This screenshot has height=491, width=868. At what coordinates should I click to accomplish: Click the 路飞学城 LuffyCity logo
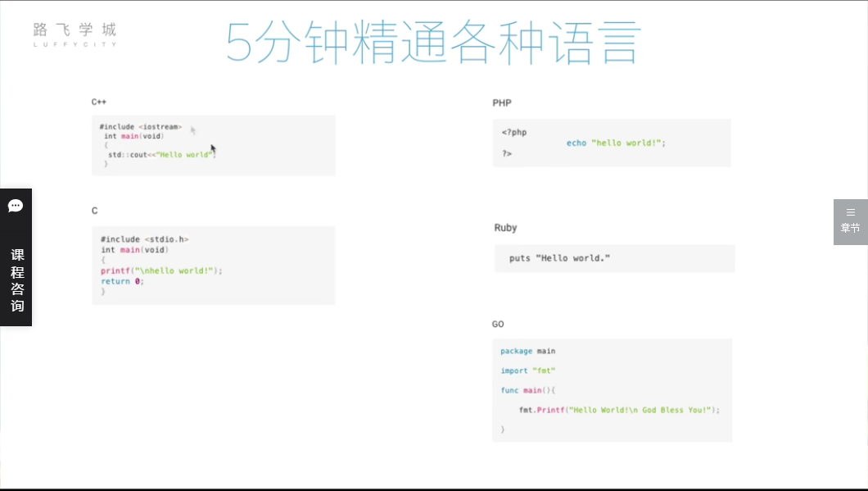coord(75,34)
